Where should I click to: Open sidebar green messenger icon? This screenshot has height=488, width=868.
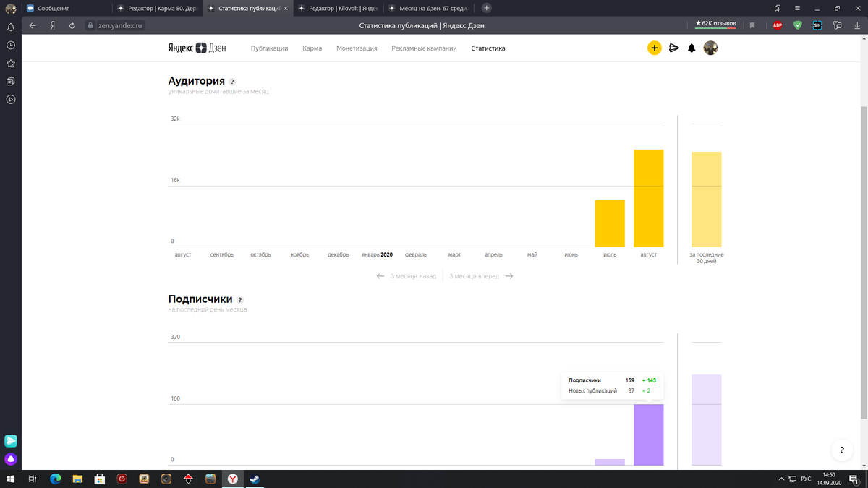(11, 441)
